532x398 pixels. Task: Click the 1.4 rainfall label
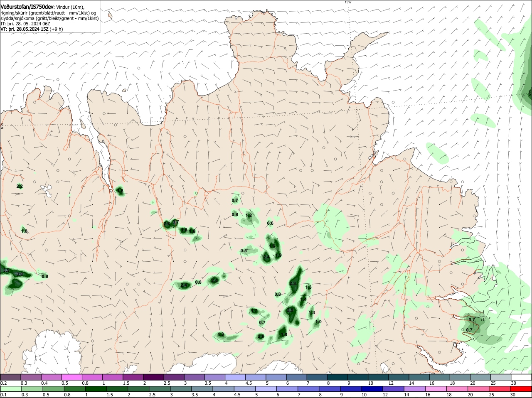pyautogui.click(x=303, y=299)
